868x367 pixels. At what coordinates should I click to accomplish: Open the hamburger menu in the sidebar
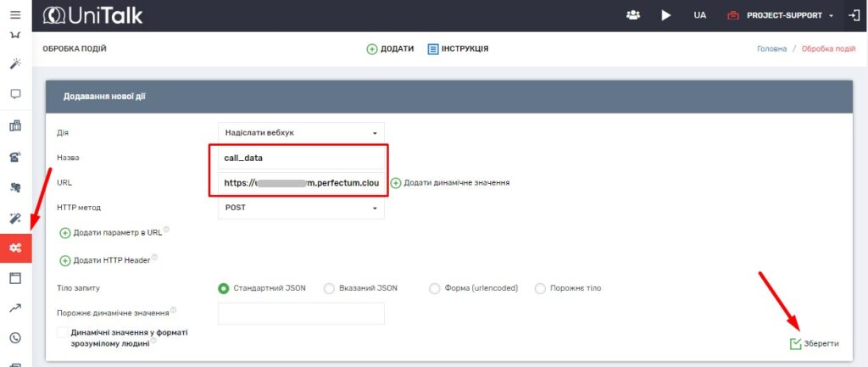click(14, 15)
